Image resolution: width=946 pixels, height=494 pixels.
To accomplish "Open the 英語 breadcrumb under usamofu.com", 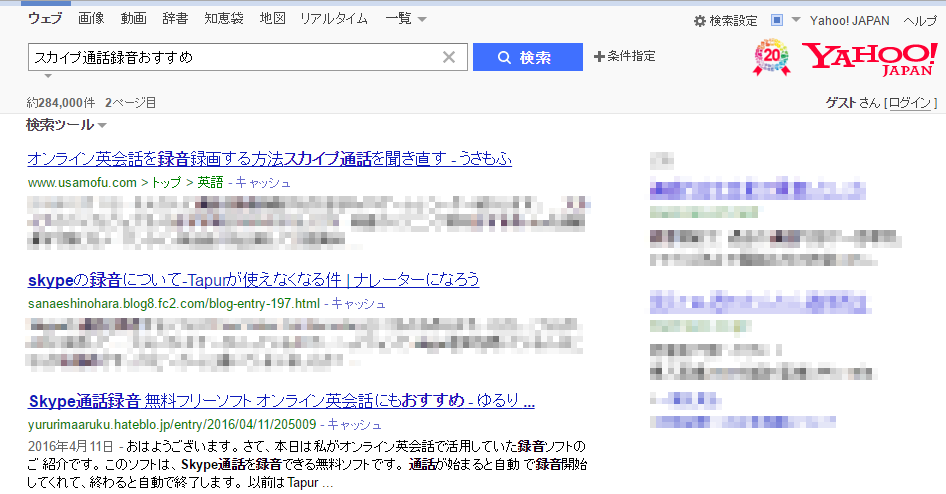I will pyautogui.click(x=211, y=183).
